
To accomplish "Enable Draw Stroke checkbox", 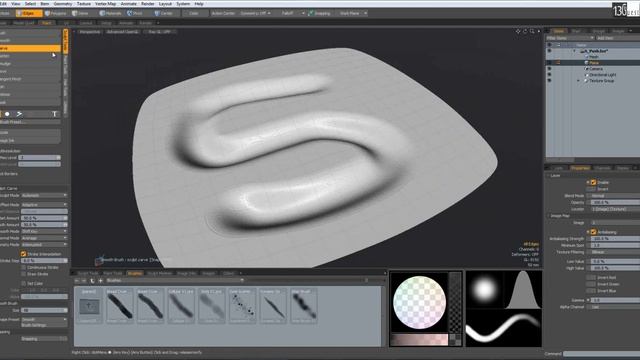I will click(x=23, y=274).
